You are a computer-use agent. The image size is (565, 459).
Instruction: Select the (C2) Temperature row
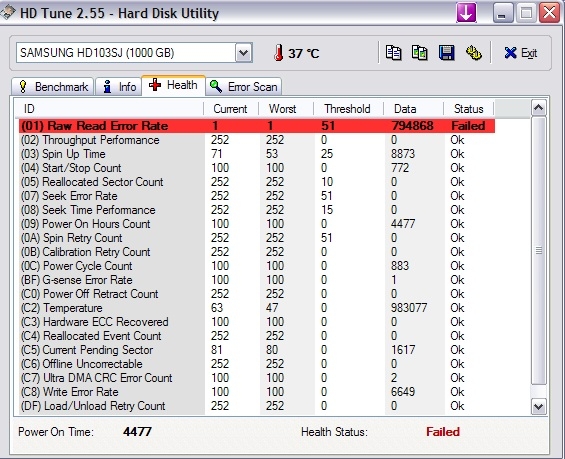(x=257, y=308)
